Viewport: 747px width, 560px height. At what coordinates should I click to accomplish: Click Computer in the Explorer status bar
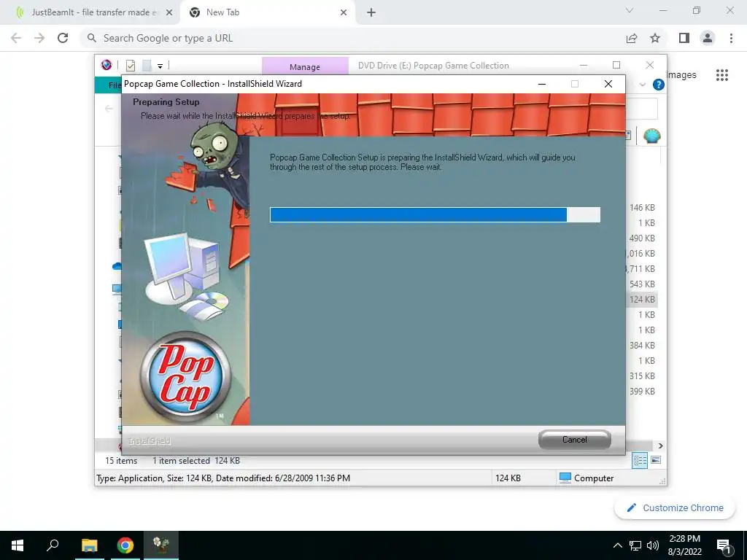(x=587, y=478)
